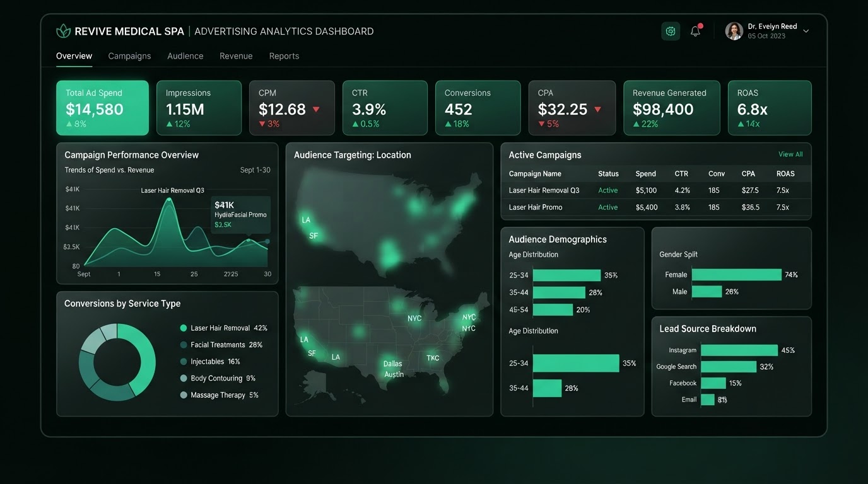868x484 pixels.
Task: Expand the user account dropdown chevron
Action: [806, 31]
